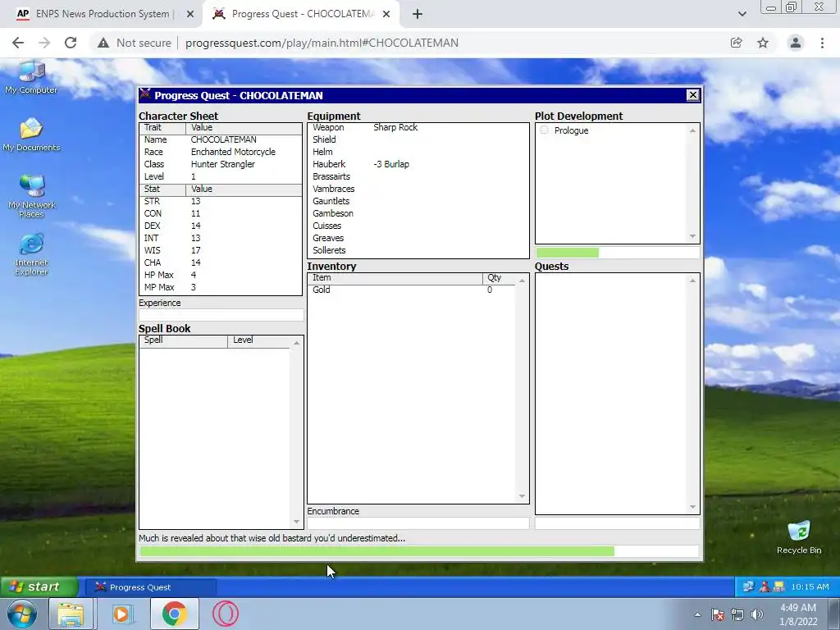Image resolution: width=840 pixels, height=630 pixels.
Task: Close the Progress Quest game window
Action: (692, 95)
